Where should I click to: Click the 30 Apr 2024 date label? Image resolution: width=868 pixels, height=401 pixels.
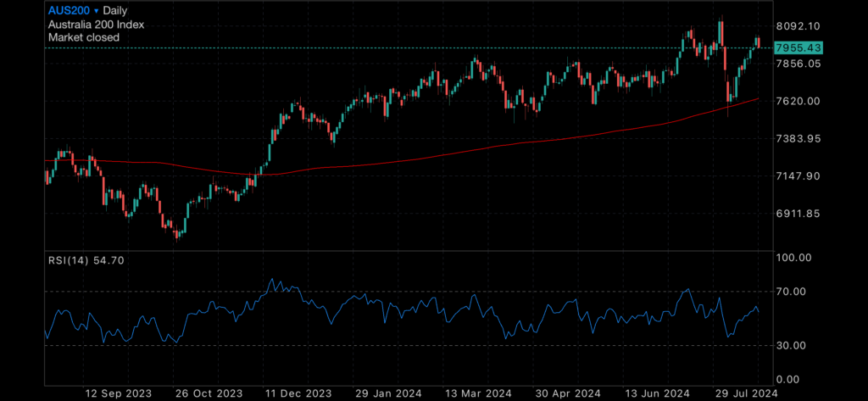coord(567,393)
